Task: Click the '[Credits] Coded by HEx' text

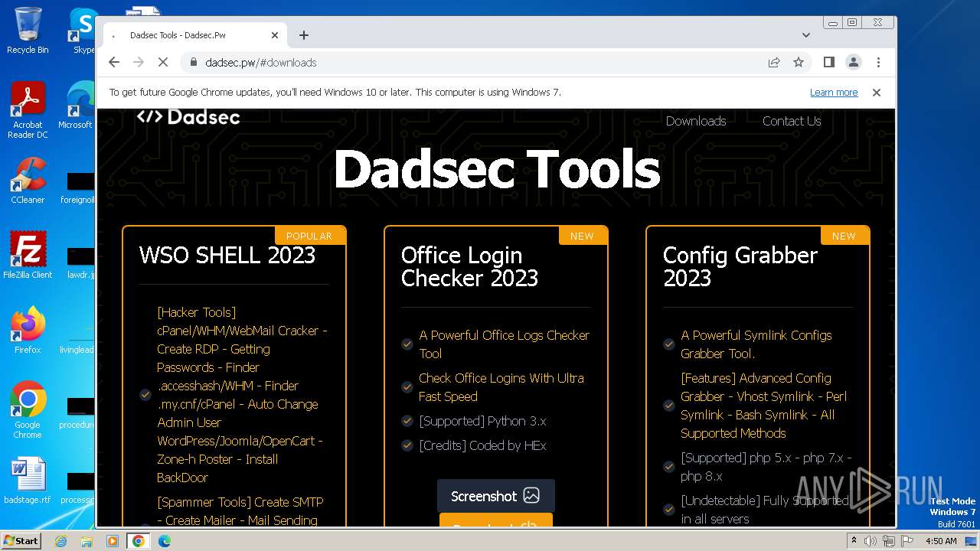Action: point(482,445)
